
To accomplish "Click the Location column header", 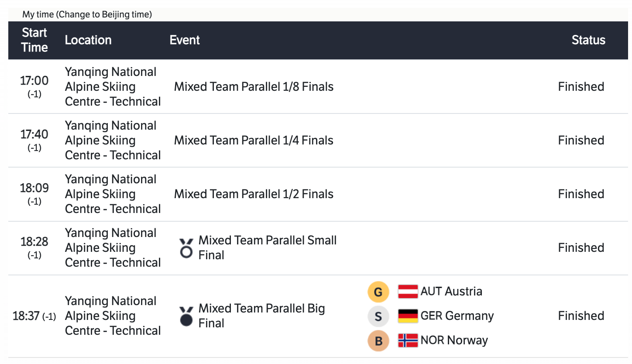I will pyautogui.click(x=88, y=40).
